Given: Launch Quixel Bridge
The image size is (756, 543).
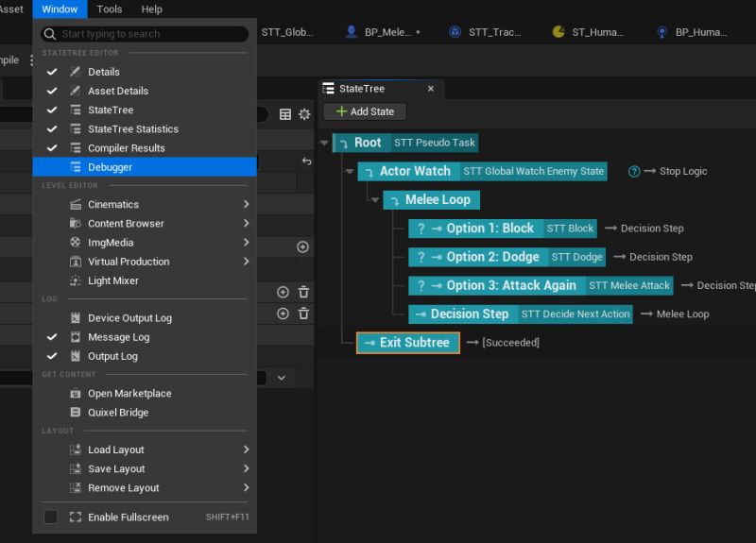Looking at the screenshot, I should (145, 413).
